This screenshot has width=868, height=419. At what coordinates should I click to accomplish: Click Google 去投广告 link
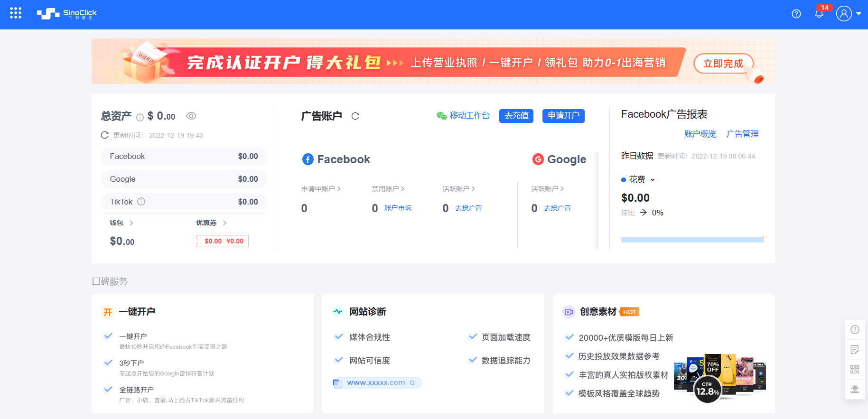[557, 208]
